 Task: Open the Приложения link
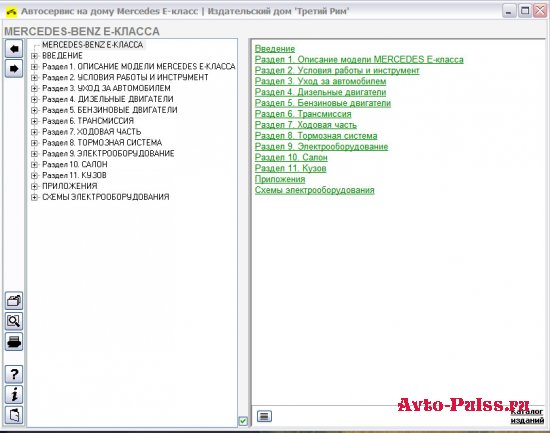tap(280, 179)
